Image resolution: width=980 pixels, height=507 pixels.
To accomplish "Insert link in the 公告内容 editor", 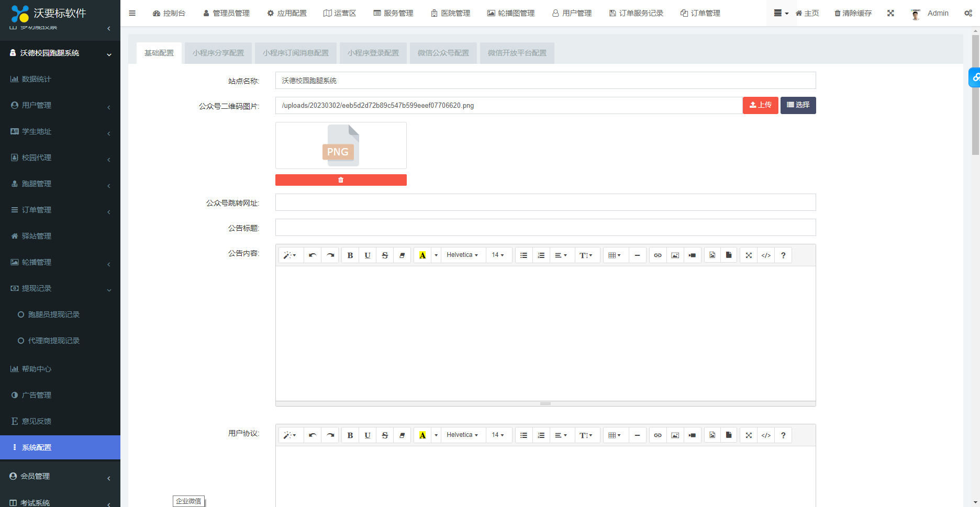I will coord(658,255).
